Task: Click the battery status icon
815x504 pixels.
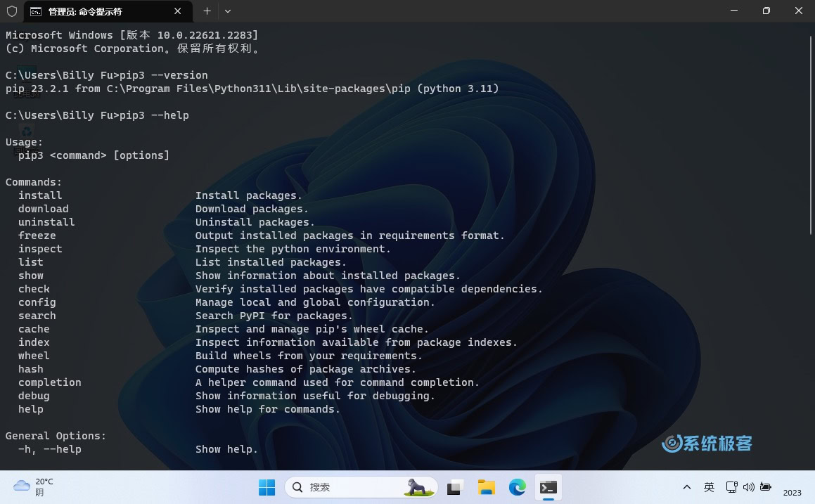Action: click(x=766, y=487)
